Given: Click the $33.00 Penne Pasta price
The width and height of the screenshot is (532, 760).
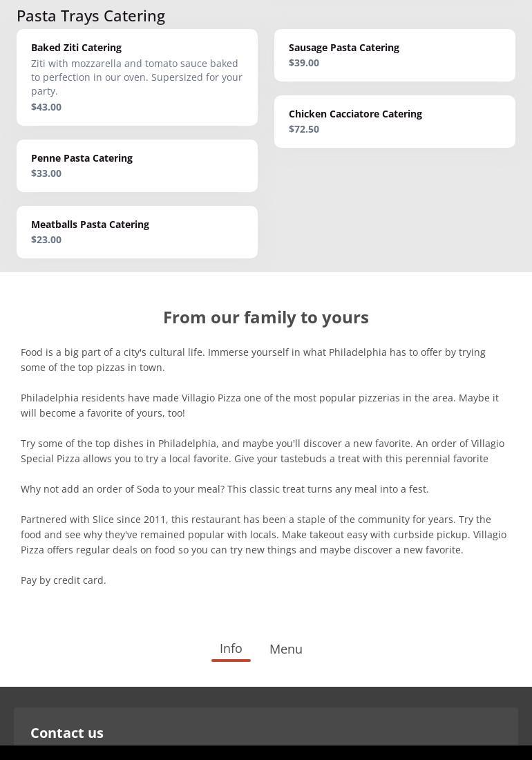Looking at the screenshot, I should pyautogui.click(x=46, y=173).
